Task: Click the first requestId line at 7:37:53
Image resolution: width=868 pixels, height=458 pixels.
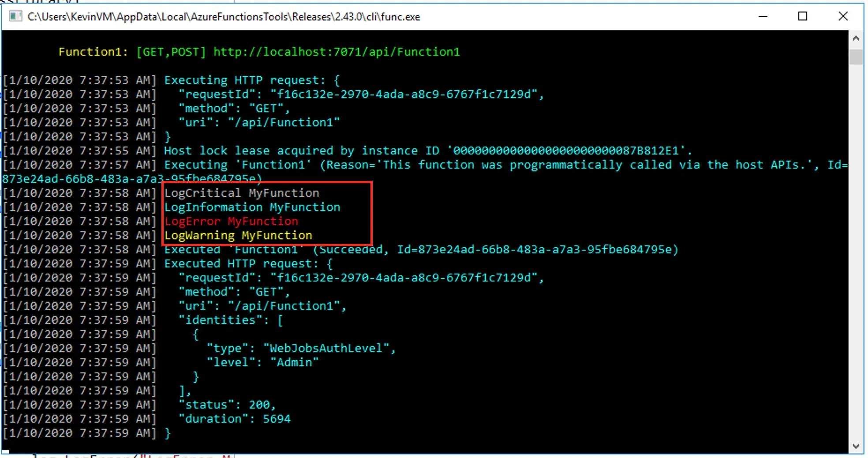Action: [361, 94]
